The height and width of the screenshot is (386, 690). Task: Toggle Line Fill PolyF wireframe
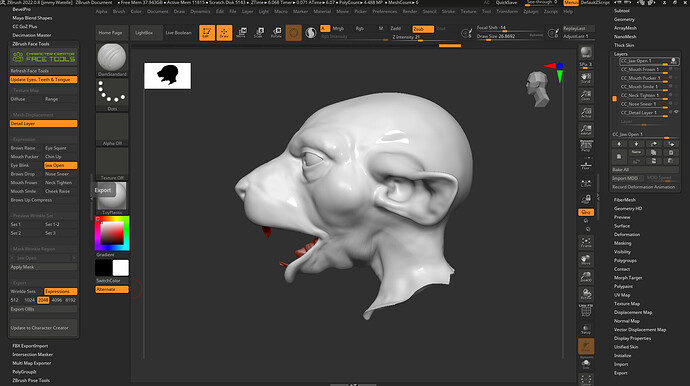pos(586,311)
